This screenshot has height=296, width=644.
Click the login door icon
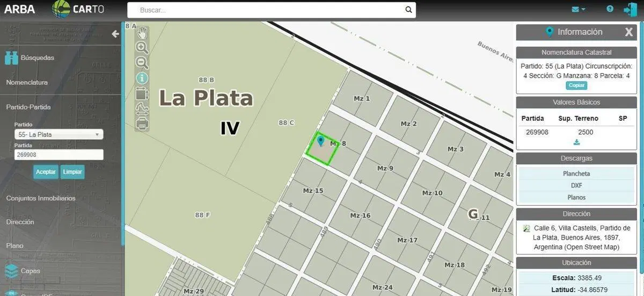pyautogui.click(x=630, y=9)
